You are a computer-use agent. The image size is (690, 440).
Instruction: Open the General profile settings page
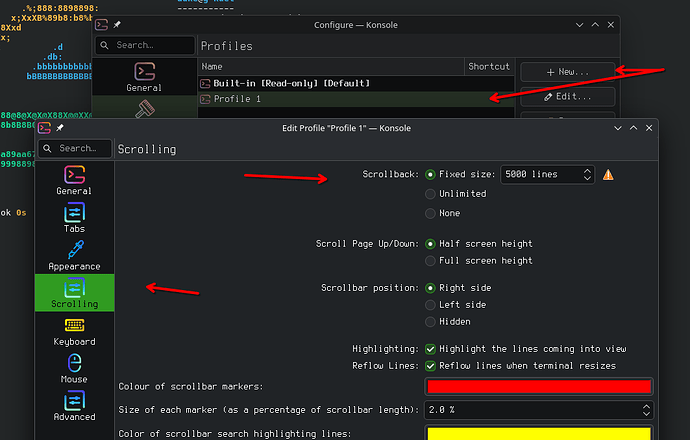[74, 179]
